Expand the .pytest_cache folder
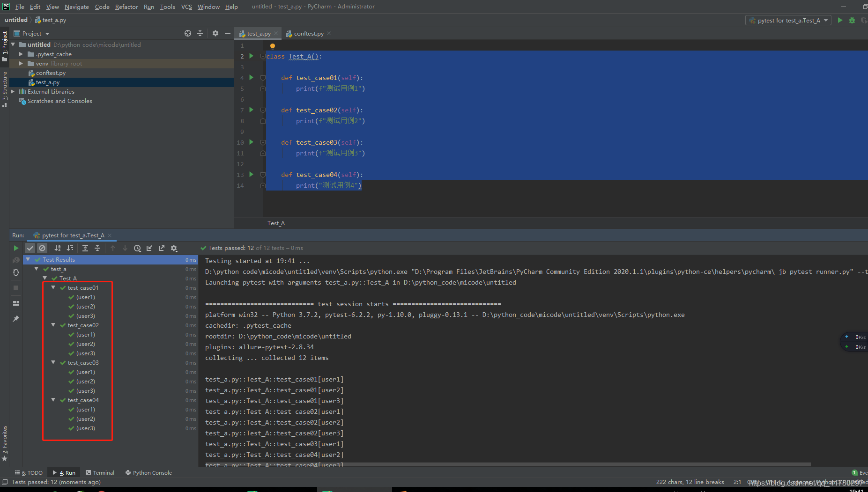The image size is (868, 492). tap(21, 54)
